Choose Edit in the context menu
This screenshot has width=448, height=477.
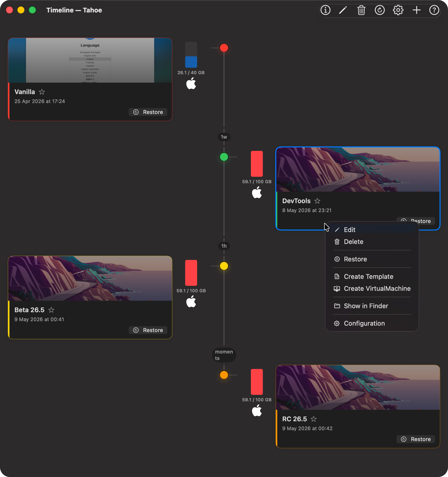click(x=372, y=230)
